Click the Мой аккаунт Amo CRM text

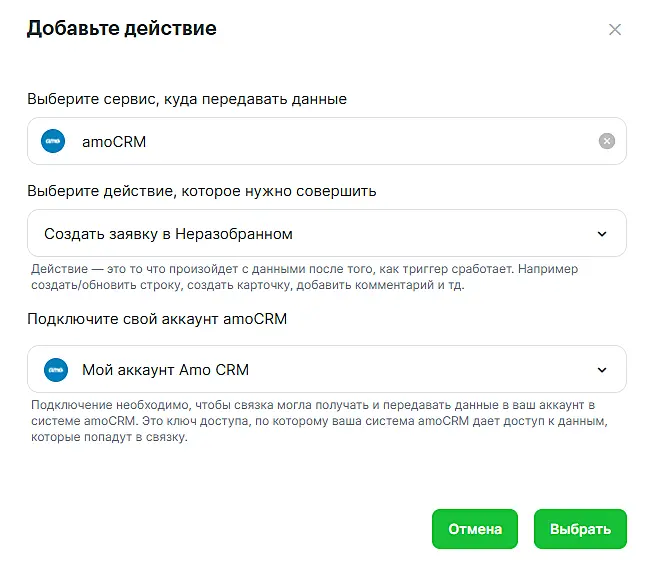[165, 370]
